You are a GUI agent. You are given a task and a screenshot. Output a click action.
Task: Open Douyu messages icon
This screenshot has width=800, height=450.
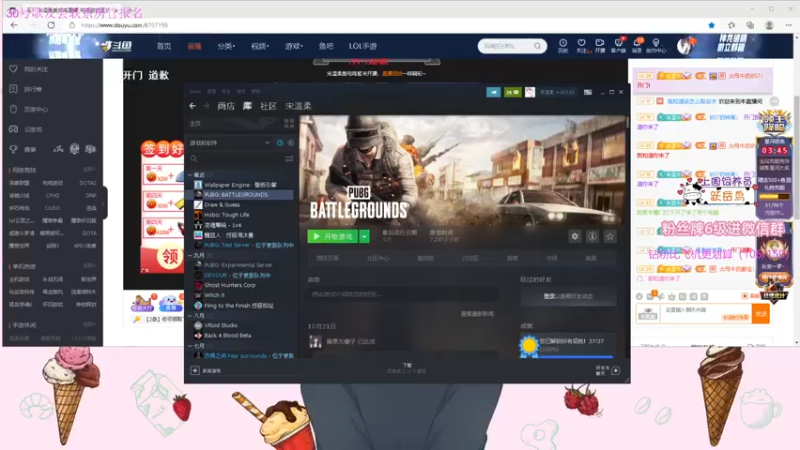(637, 45)
